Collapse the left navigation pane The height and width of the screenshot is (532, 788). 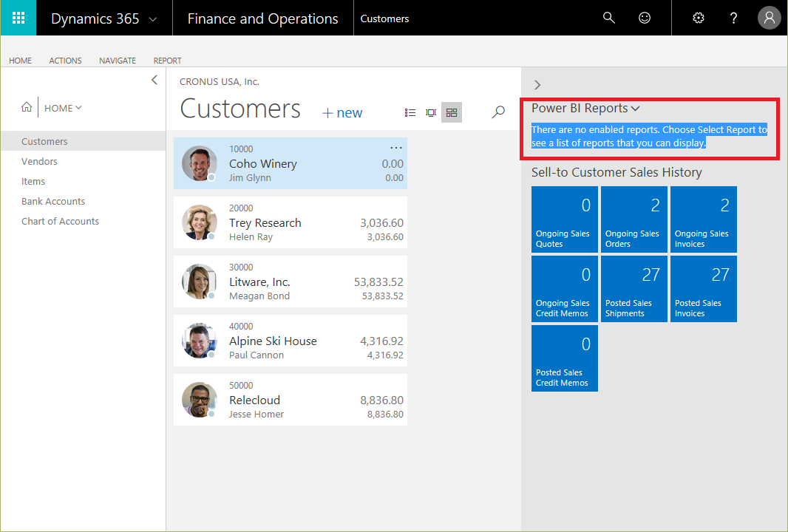click(154, 80)
